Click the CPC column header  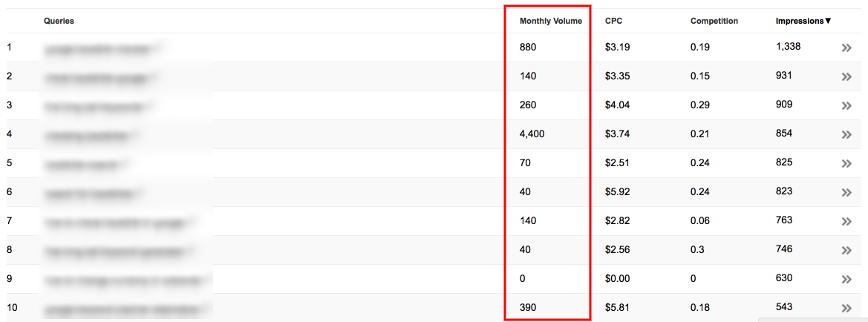tap(613, 21)
